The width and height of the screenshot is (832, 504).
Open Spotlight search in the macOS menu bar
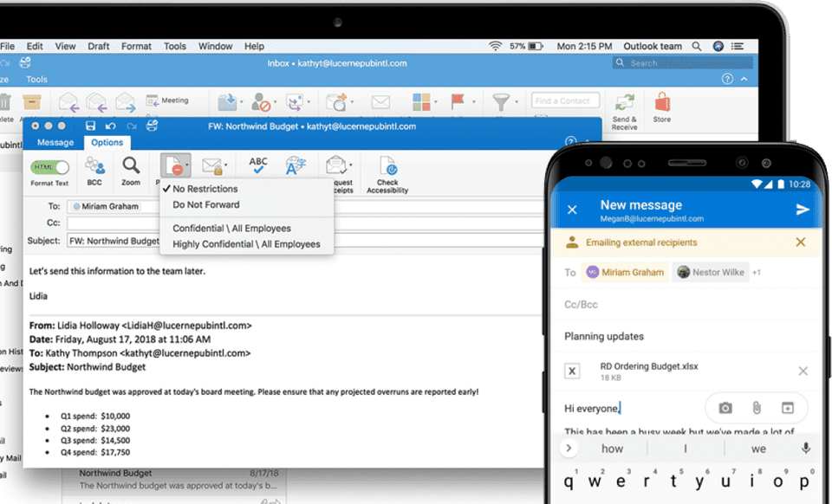point(696,47)
